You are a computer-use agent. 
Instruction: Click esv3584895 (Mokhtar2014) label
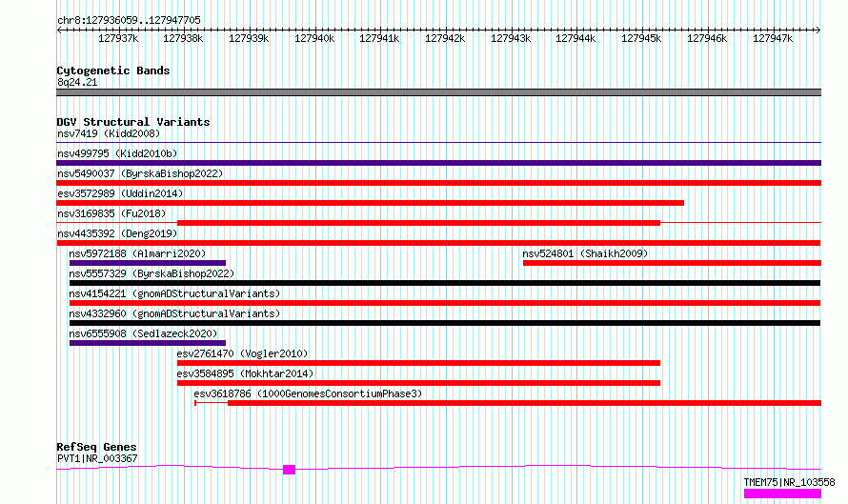pos(245,373)
